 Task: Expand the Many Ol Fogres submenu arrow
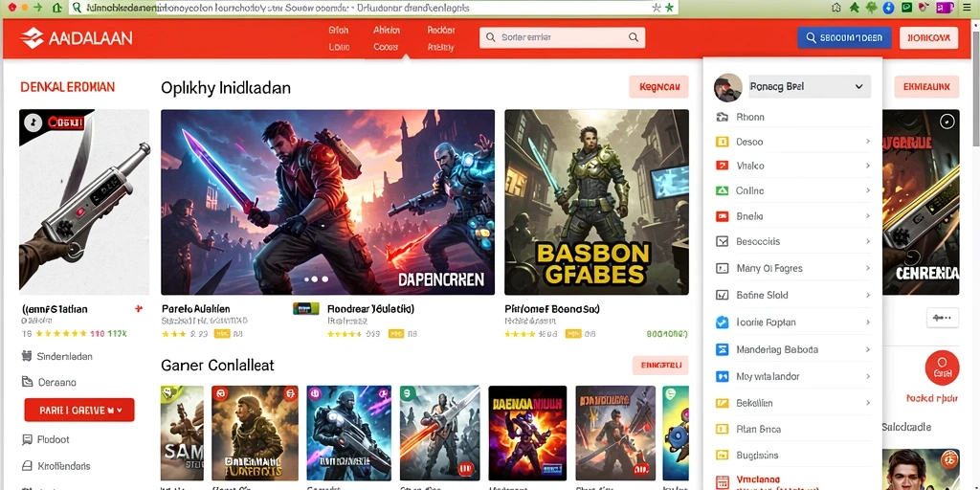[x=867, y=268]
